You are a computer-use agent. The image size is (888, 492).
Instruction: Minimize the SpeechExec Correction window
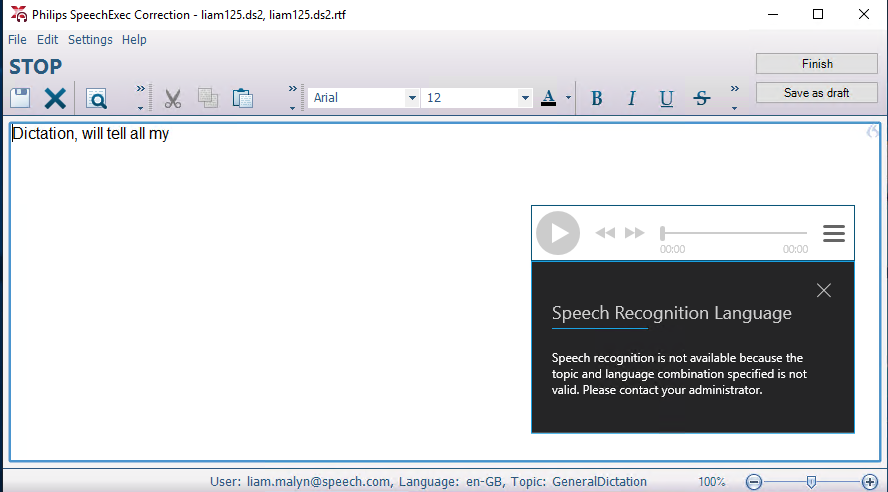773,14
